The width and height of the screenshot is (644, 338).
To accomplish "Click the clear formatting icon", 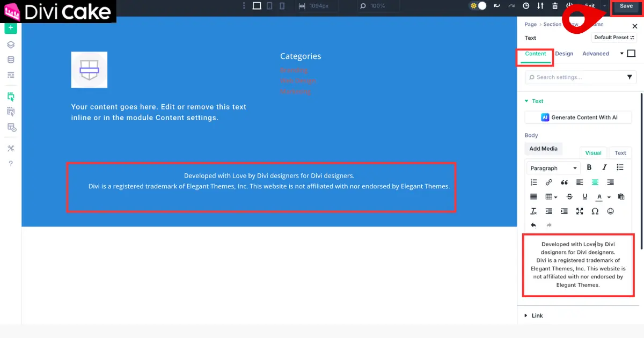I will pos(533,211).
